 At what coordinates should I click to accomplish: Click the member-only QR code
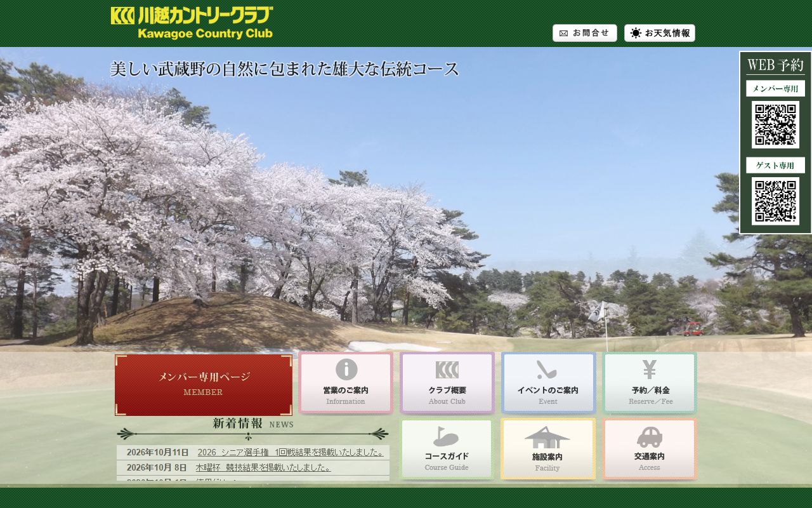point(775,125)
